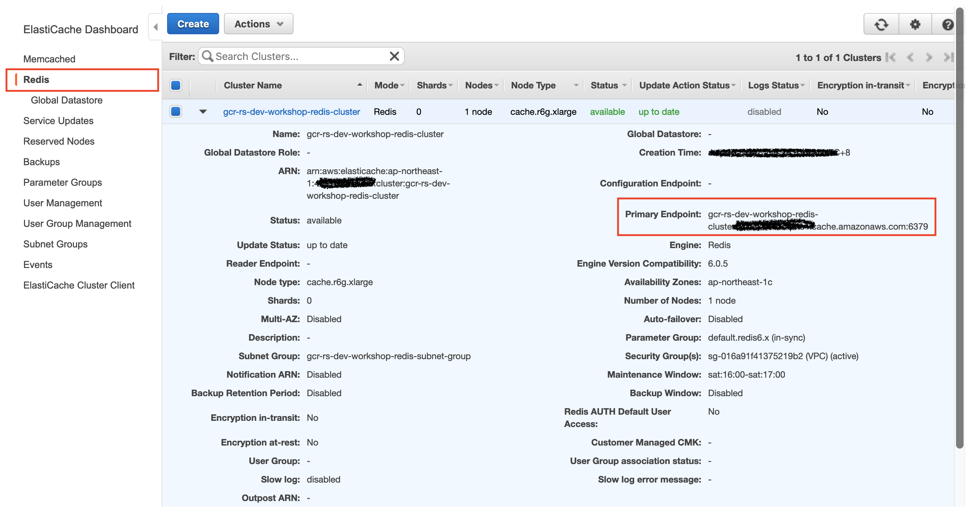Click the engine version 6.0.5 value
980x512 pixels.
click(x=717, y=264)
